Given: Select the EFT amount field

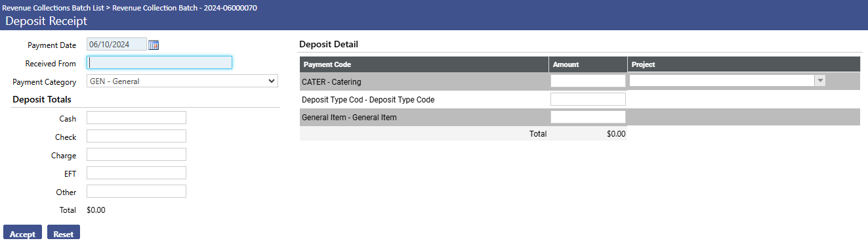Looking at the screenshot, I should pos(136,173).
